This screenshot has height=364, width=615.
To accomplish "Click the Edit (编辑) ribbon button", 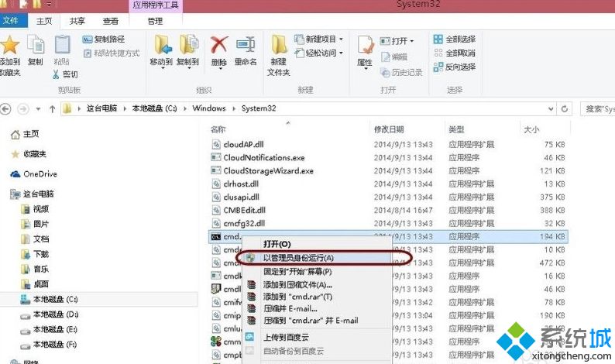I will [x=394, y=57].
